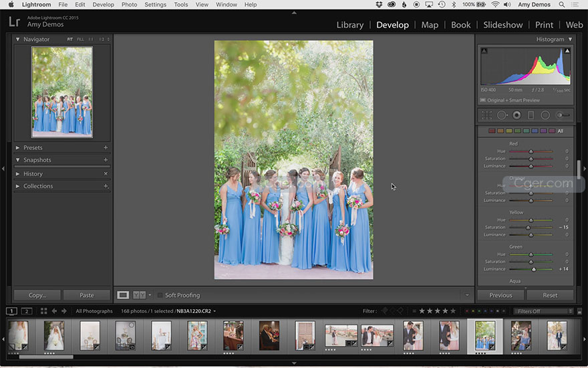The image size is (588, 368).
Task: Go forward to next source arrow
Action: tap(64, 311)
